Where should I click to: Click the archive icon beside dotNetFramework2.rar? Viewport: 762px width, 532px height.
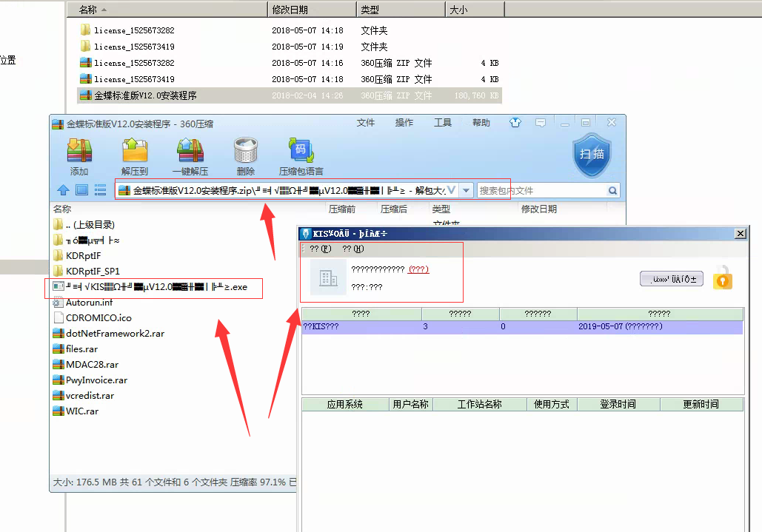pyautogui.click(x=59, y=334)
